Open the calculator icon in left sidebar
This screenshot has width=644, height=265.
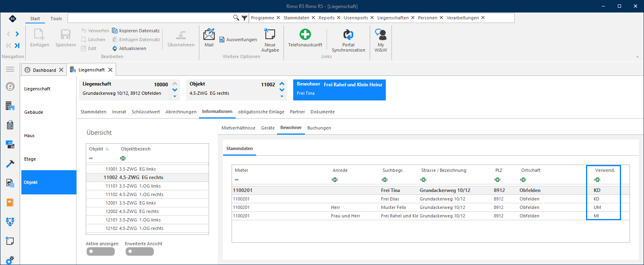(x=10, y=125)
